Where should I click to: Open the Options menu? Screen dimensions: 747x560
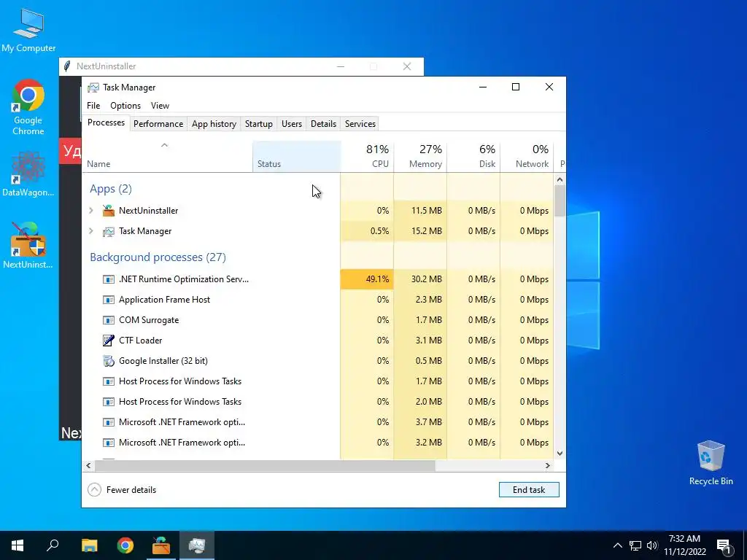[125, 106]
